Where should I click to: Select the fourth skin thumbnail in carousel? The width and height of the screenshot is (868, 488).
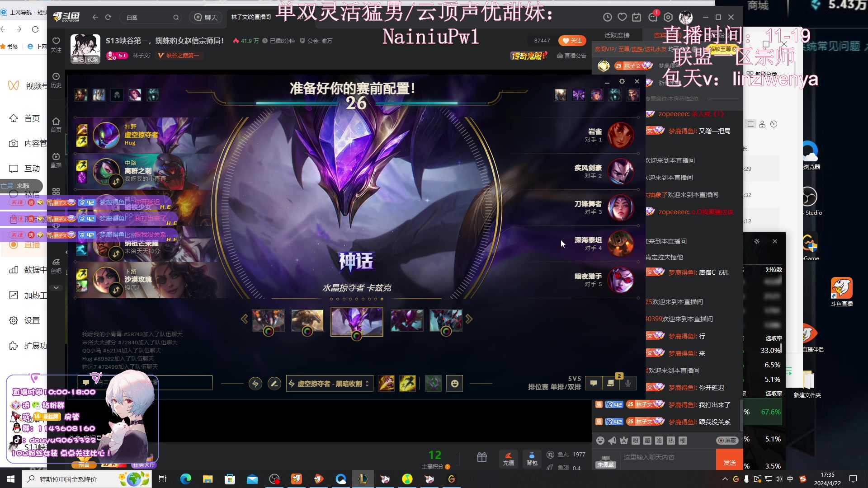pyautogui.click(x=407, y=320)
